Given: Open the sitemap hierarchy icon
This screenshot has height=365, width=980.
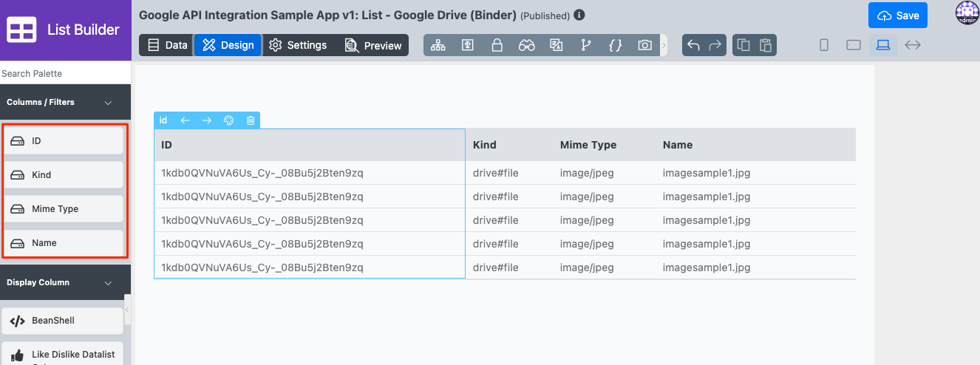Looking at the screenshot, I should click(x=438, y=45).
